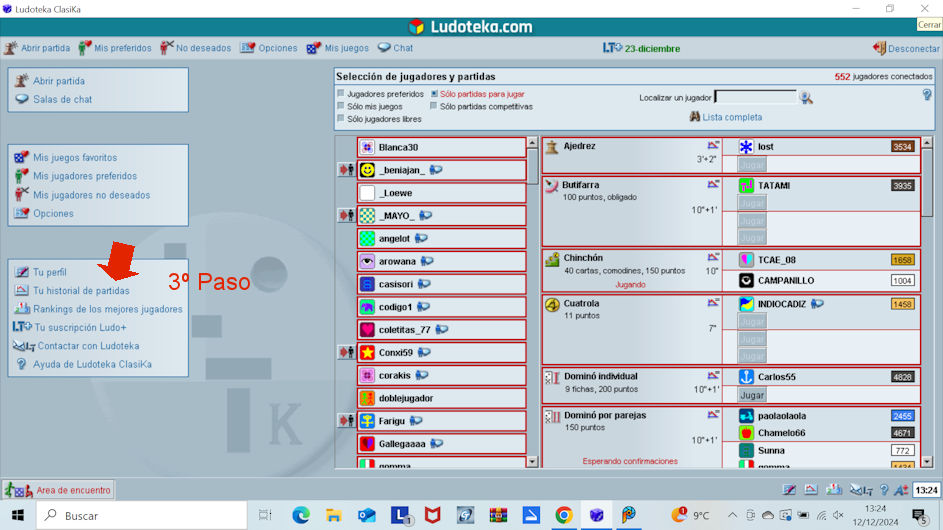Click the avatar icon of casisori

tap(367, 284)
